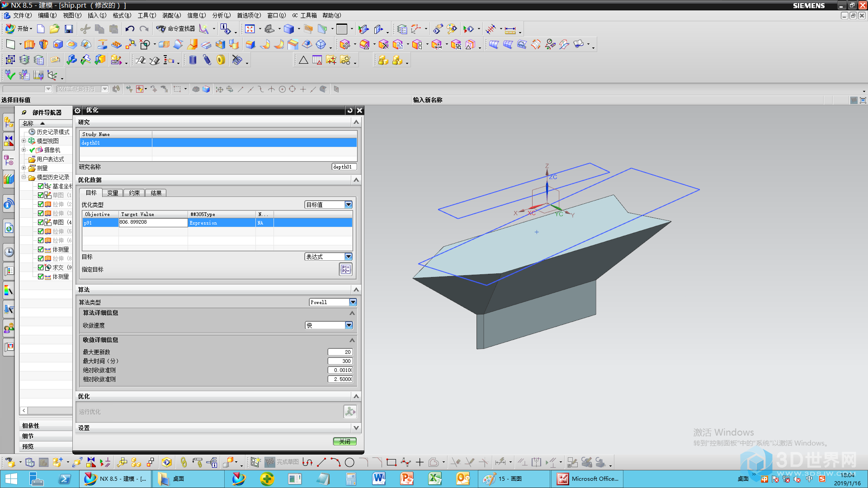Screen dimensions: 868x488
Task: Click the Windows Start button
Action: pyautogui.click(x=11, y=479)
